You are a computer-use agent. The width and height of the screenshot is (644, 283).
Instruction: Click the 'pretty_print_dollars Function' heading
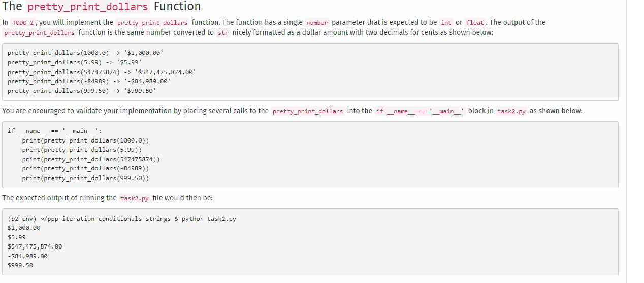click(102, 7)
